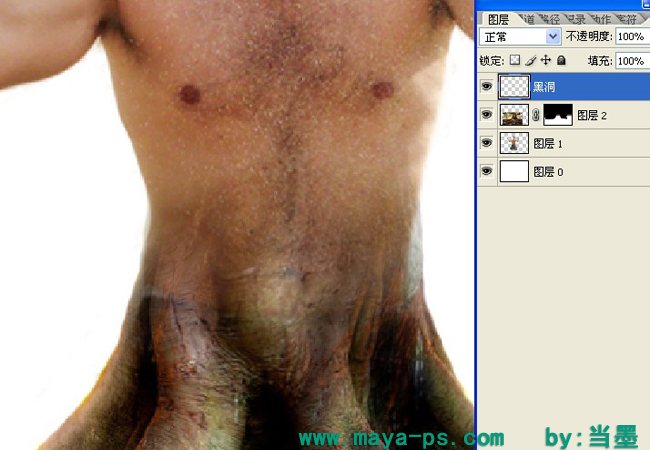Enable lock transparent pixels icon
The width and height of the screenshot is (650, 450).
coord(514,60)
